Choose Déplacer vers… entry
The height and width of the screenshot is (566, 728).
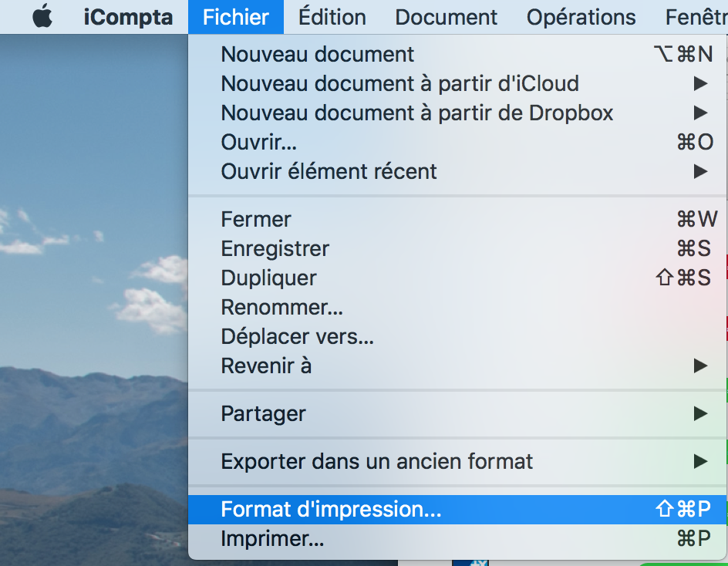(x=457, y=336)
